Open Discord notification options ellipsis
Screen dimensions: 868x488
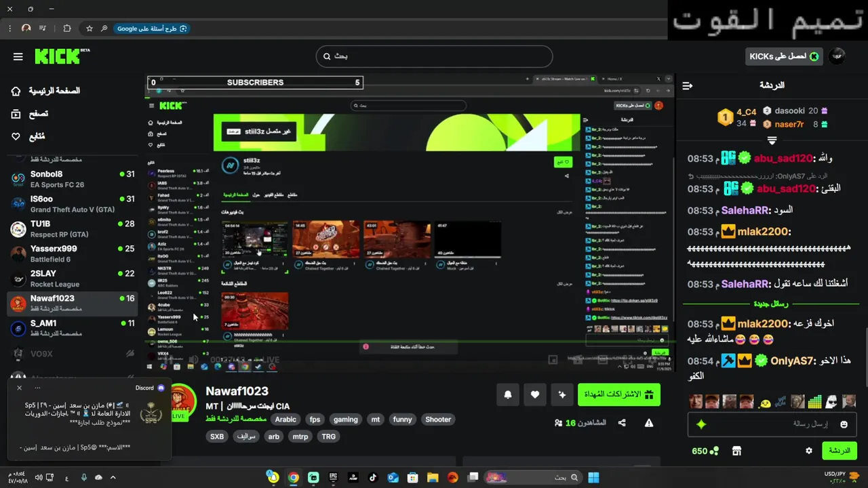(x=38, y=388)
